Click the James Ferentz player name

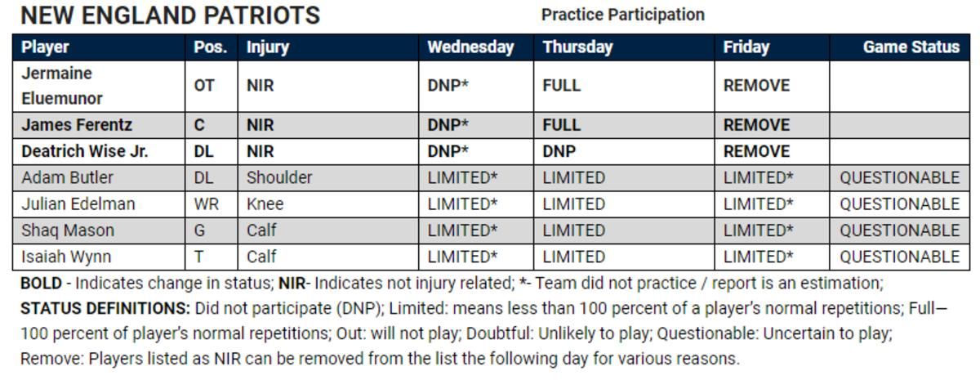pyautogui.click(x=76, y=125)
